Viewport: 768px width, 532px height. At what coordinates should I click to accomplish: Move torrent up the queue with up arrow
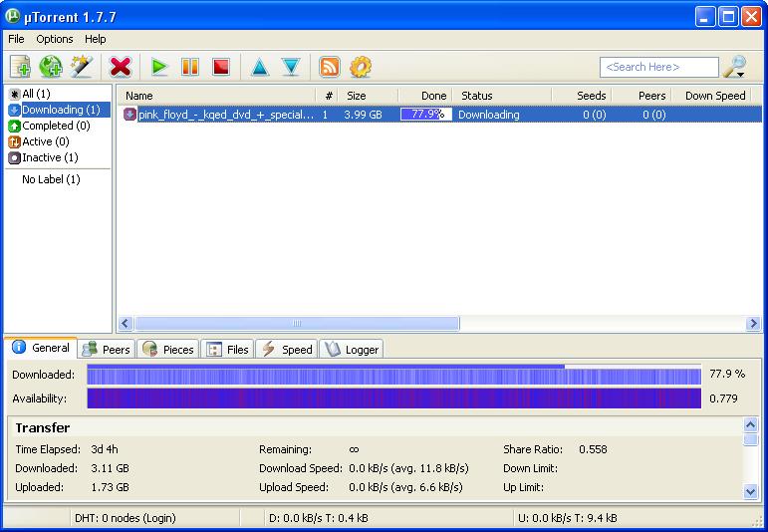coord(260,67)
